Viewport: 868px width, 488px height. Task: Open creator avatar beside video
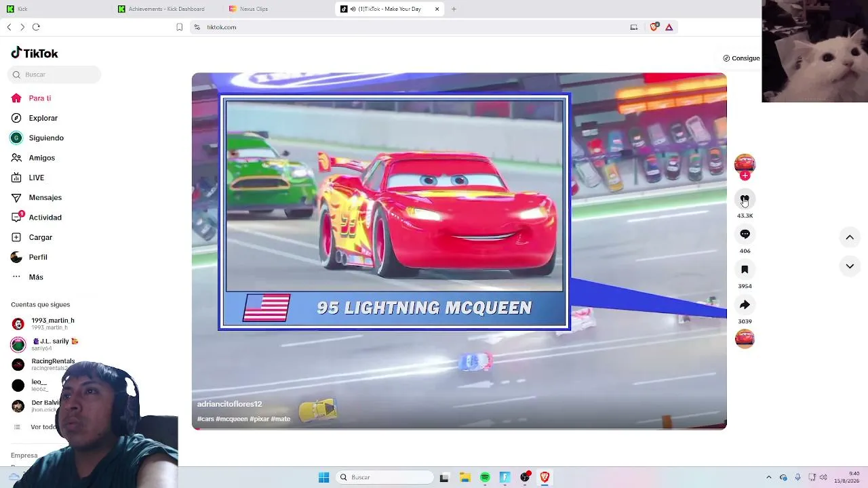[x=745, y=163]
